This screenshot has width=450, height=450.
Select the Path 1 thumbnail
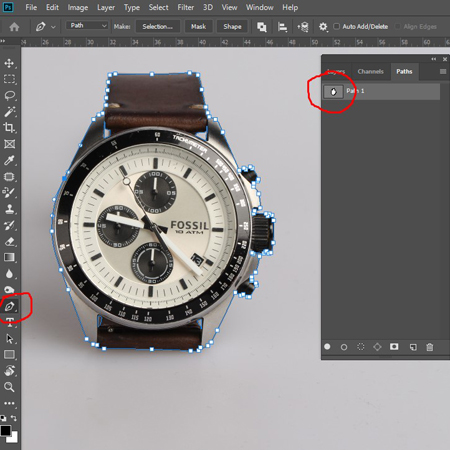point(333,92)
